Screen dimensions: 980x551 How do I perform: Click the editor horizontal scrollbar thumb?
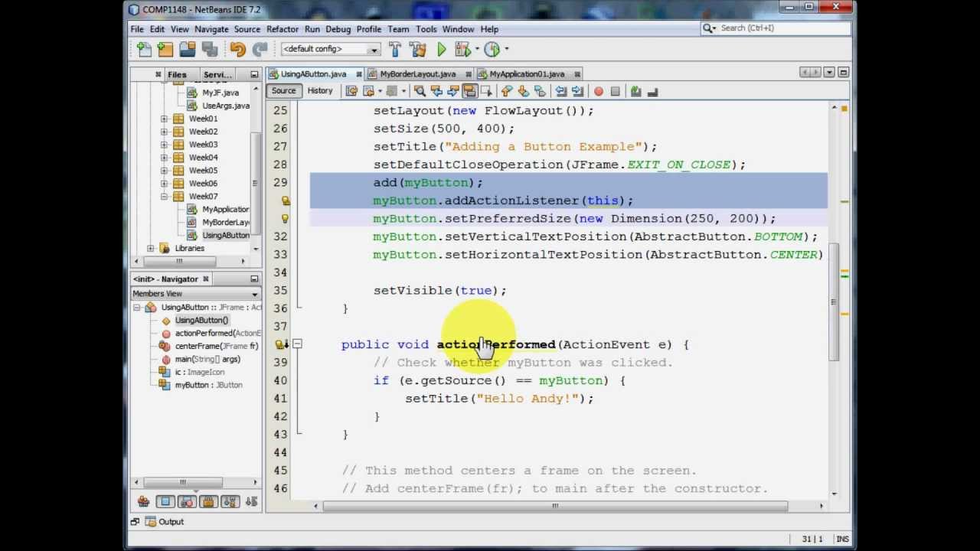pyautogui.click(x=555, y=506)
